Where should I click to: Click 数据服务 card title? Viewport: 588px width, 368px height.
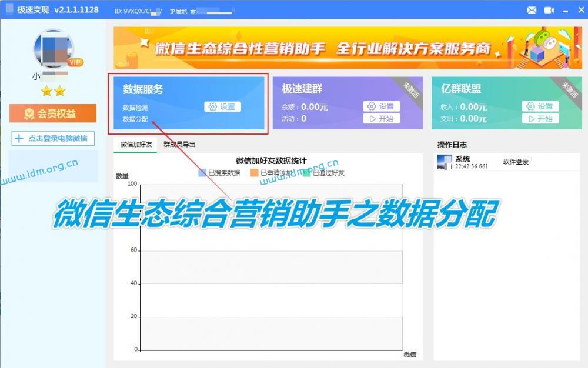(x=143, y=89)
